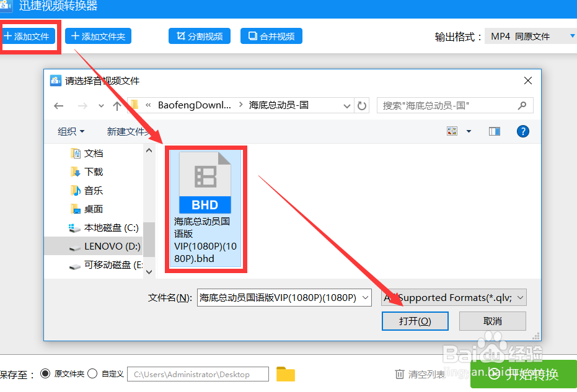Image resolution: width=577 pixels, height=392 pixels.
Task: Click 新建文件夹 in the dialog toolbar
Action: pos(130,131)
